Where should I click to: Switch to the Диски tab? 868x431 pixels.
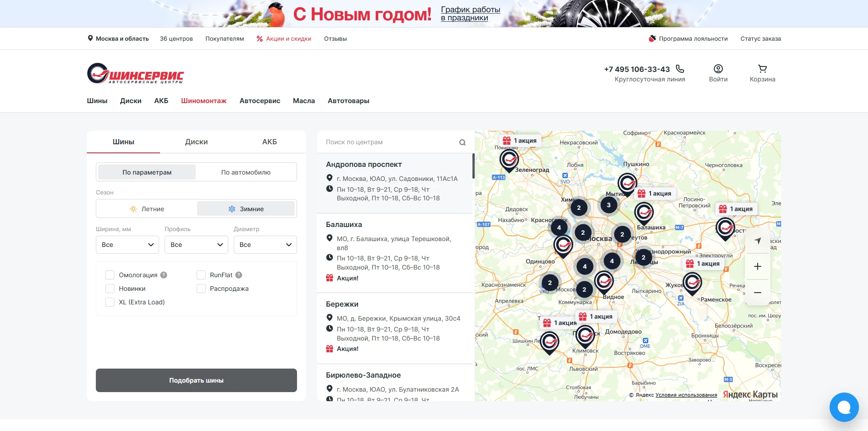[x=196, y=142]
